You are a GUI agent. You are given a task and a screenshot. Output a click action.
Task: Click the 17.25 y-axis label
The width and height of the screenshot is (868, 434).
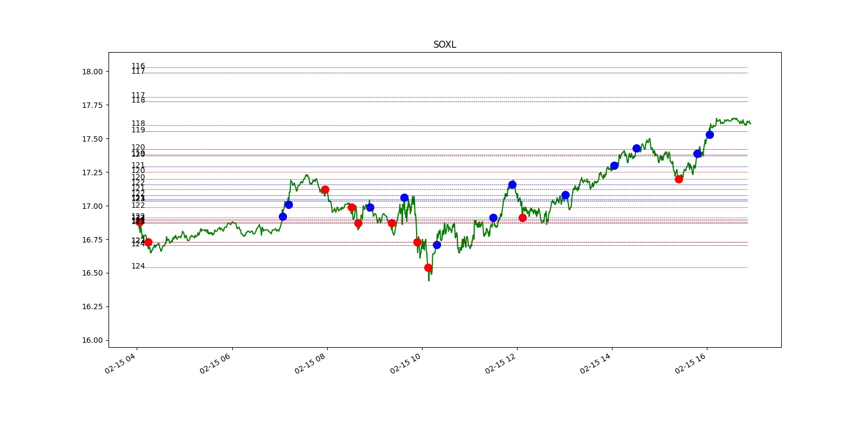(92, 173)
